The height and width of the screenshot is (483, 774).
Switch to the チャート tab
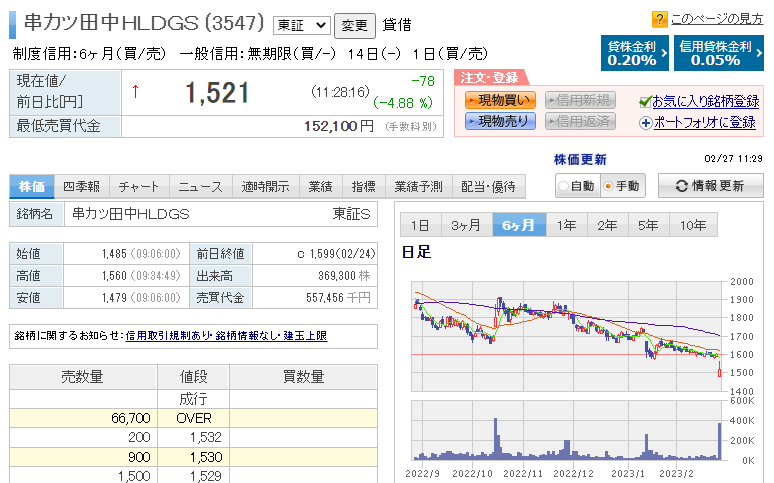click(x=139, y=187)
